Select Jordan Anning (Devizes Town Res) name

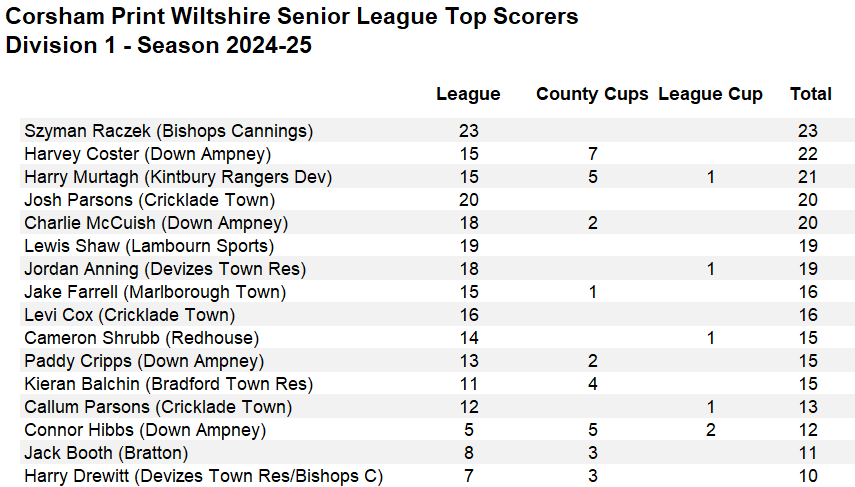pyautogui.click(x=165, y=269)
